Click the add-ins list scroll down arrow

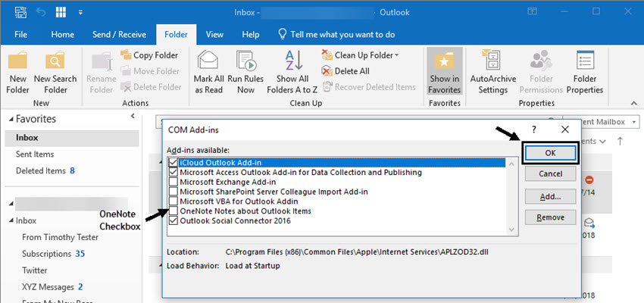(511, 230)
